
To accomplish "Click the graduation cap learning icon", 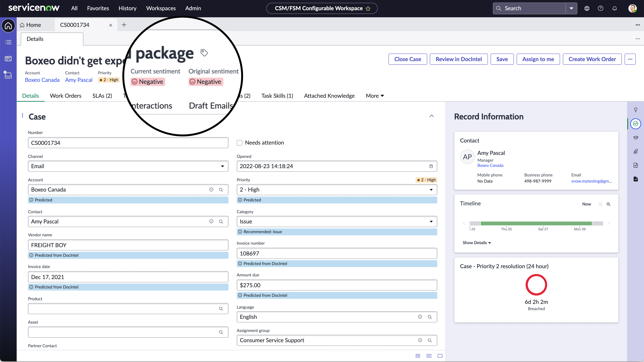I will [x=636, y=137].
